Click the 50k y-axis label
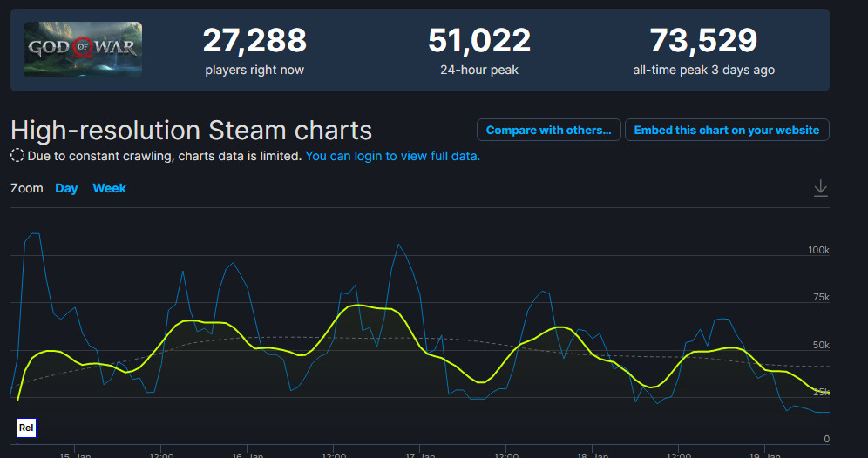The image size is (868, 458). pos(820,346)
